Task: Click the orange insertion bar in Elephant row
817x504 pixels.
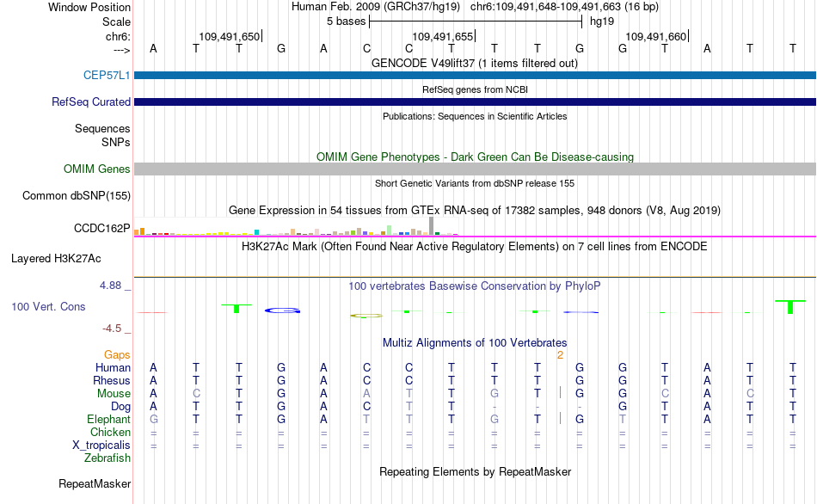Action: pos(560,419)
